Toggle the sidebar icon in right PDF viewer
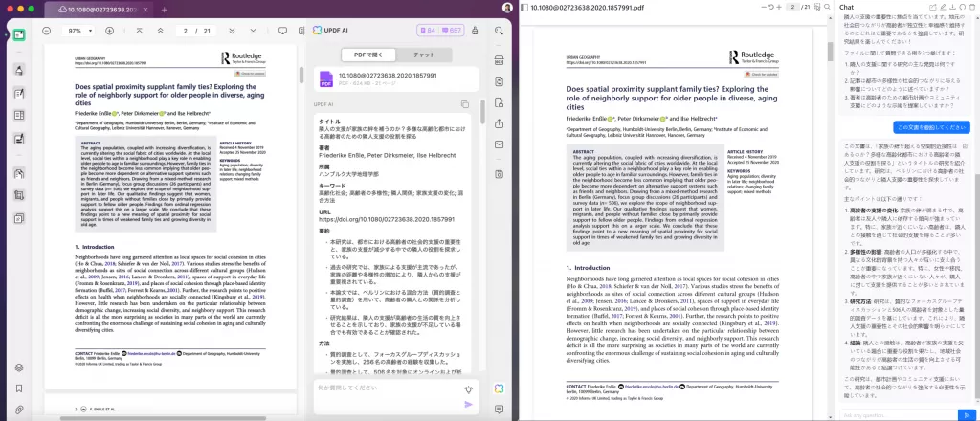Viewport: 980px width, 421px height. coord(523,7)
